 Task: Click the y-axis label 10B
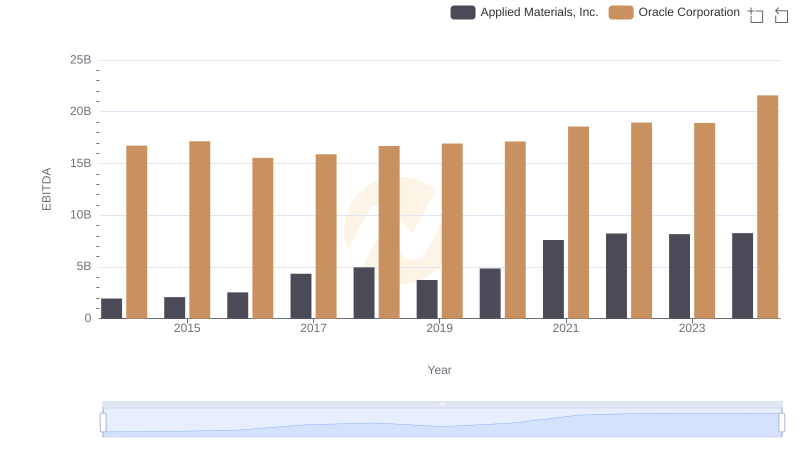tap(81, 215)
